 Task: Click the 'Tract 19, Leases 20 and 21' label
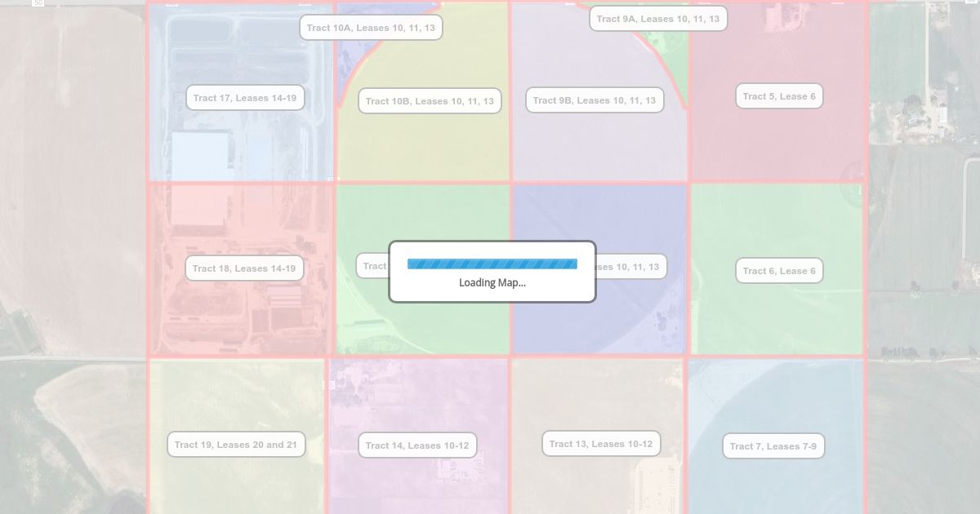click(x=236, y=445)
